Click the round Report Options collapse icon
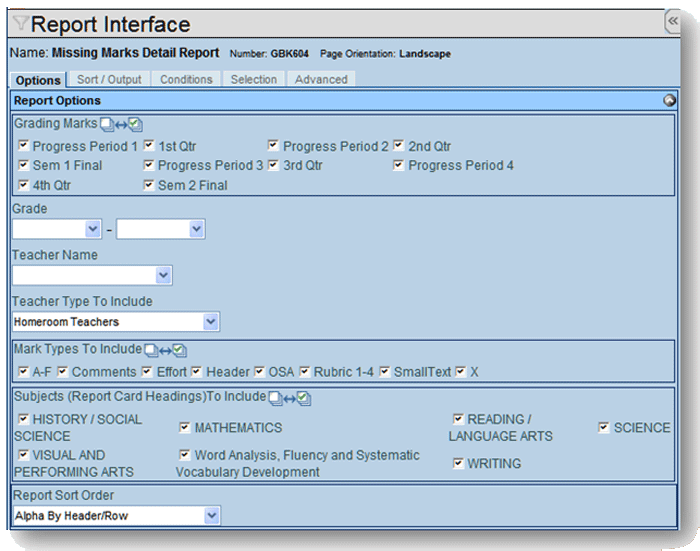 tap(669, 100)
